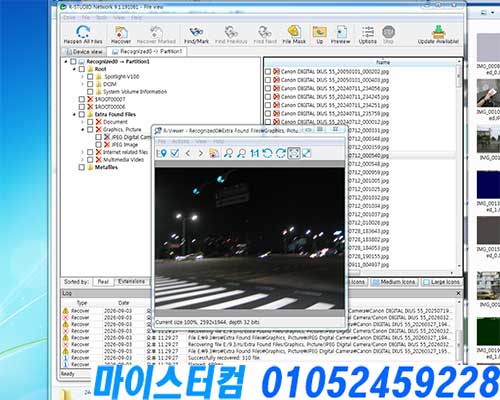Check the Root folder checkbox

(x=82, y=69)
